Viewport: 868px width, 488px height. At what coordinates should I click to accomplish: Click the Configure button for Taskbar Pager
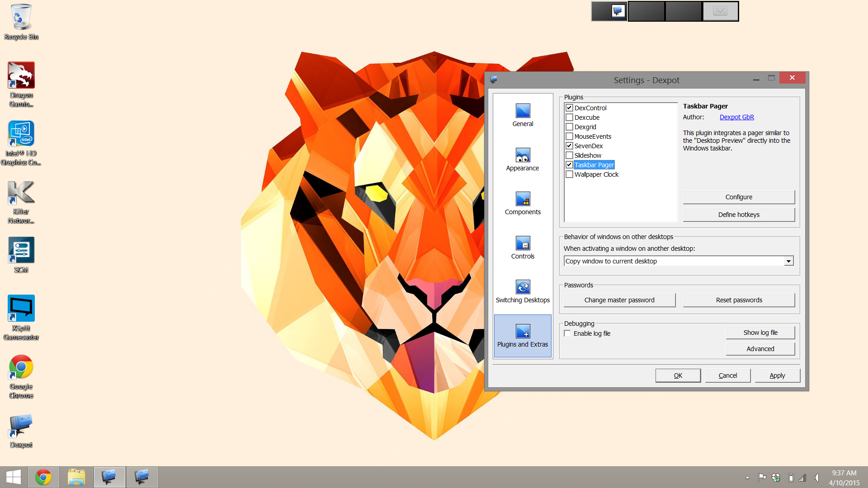point(738,197)
